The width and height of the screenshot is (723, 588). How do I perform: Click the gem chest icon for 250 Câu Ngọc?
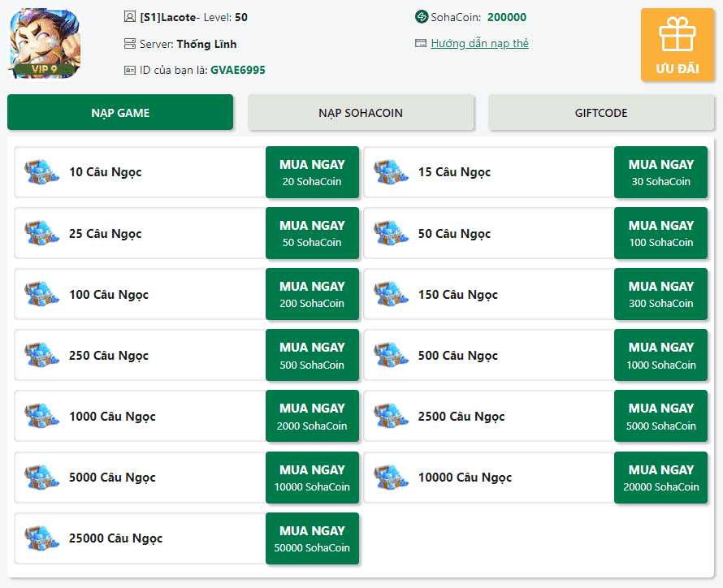click(41, 355)
